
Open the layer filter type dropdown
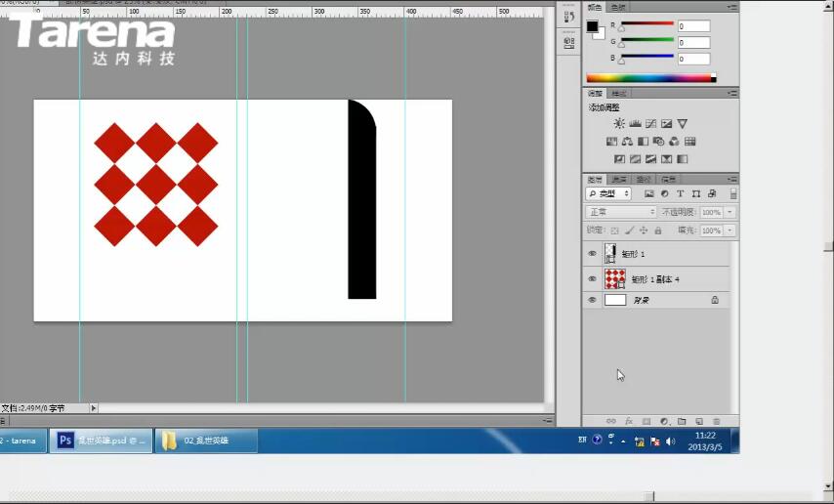tap(608, 193)
